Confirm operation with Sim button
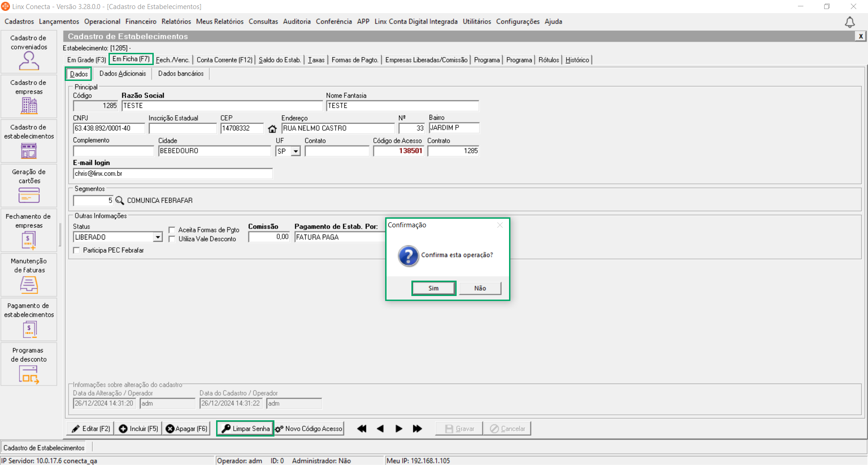The width and height of the screenshot is (868, 465). click(434, 288)
